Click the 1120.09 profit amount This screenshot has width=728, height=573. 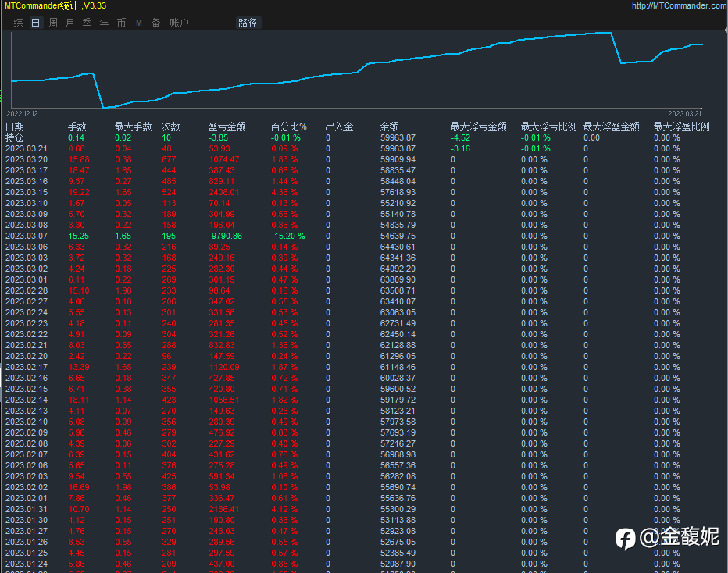(x=223, y=368)
